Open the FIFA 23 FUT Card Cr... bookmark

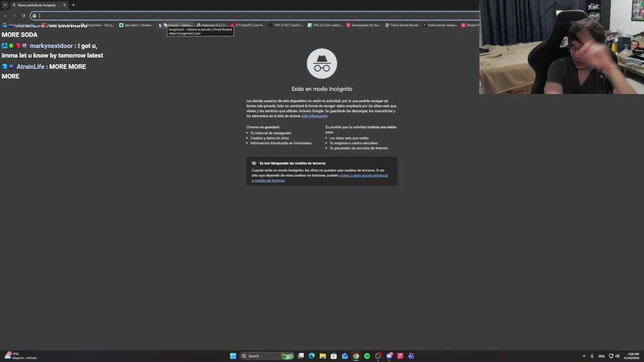286,25
